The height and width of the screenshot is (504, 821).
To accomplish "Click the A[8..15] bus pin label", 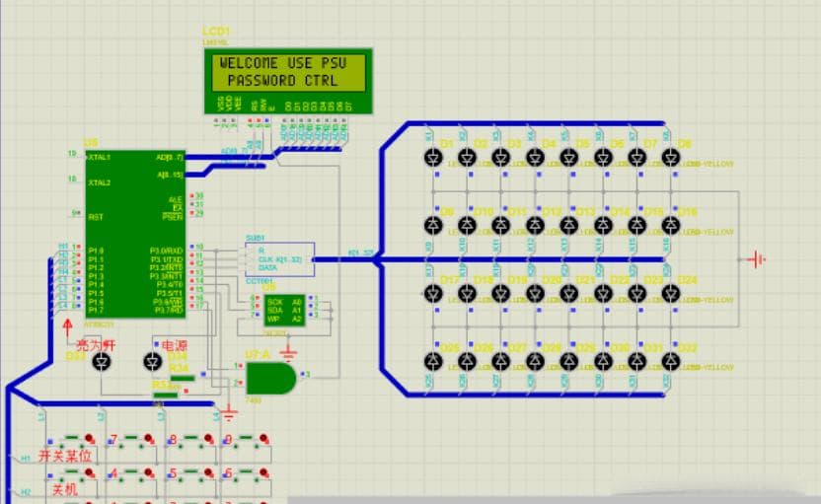I will coord(171,175).
